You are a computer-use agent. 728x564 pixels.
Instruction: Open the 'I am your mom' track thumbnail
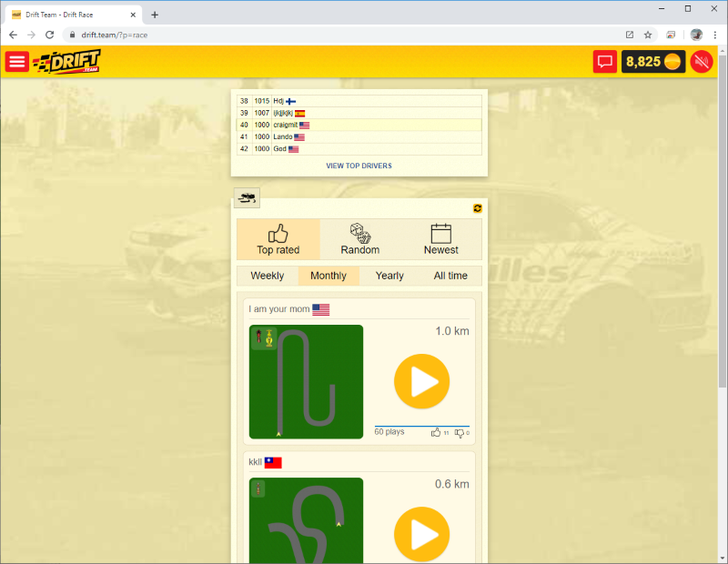coord(306,382)
